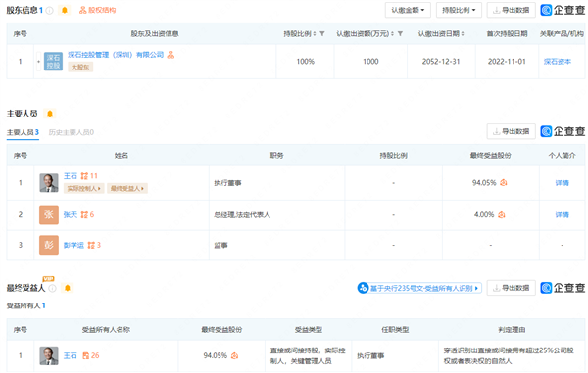Click the 彭 avatar thumbnail

(49, 245)
